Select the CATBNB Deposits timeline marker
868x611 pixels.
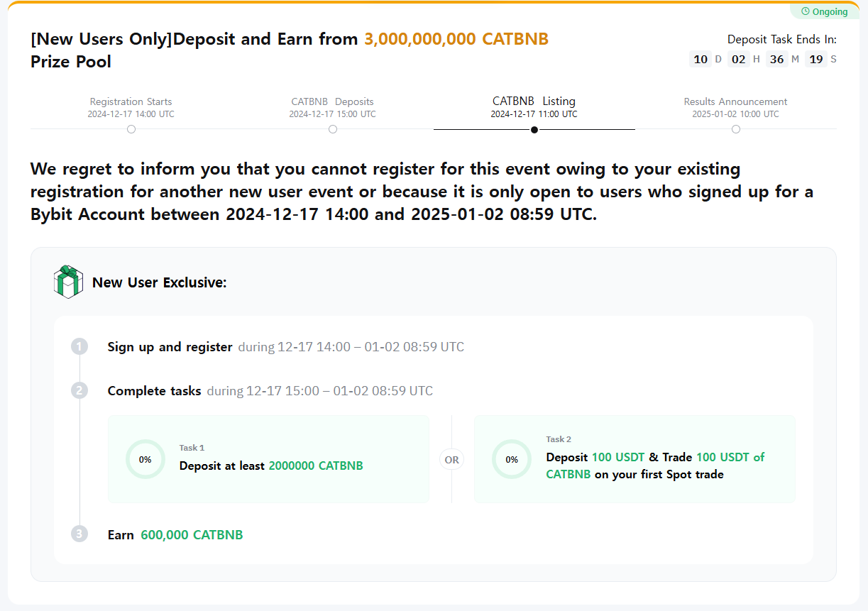(x=333, y=129)
